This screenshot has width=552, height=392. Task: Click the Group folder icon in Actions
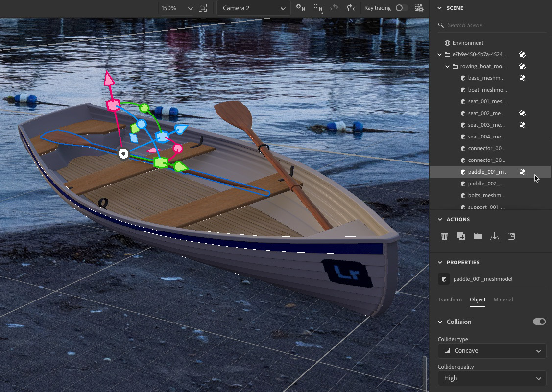click(x=478, y=236)
